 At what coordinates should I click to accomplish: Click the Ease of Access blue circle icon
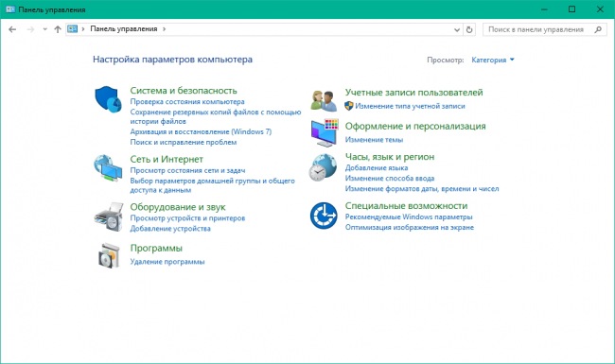[x=324, y=216]
